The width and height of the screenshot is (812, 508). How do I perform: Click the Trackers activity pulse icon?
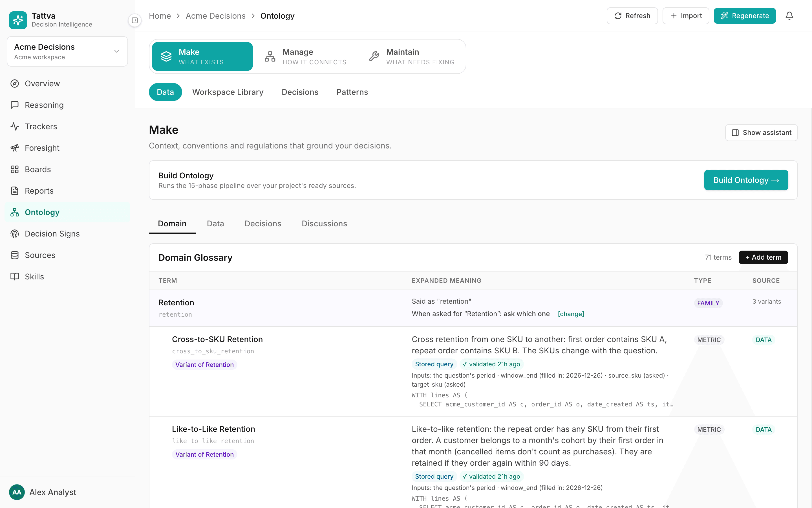tap(14, 126)
